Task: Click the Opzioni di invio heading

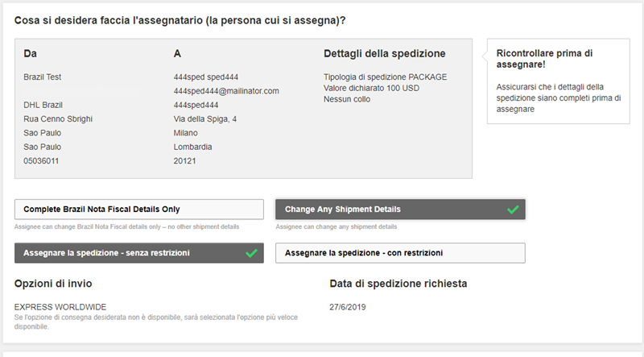Action: pyautogui.click(x=53, y=284)
